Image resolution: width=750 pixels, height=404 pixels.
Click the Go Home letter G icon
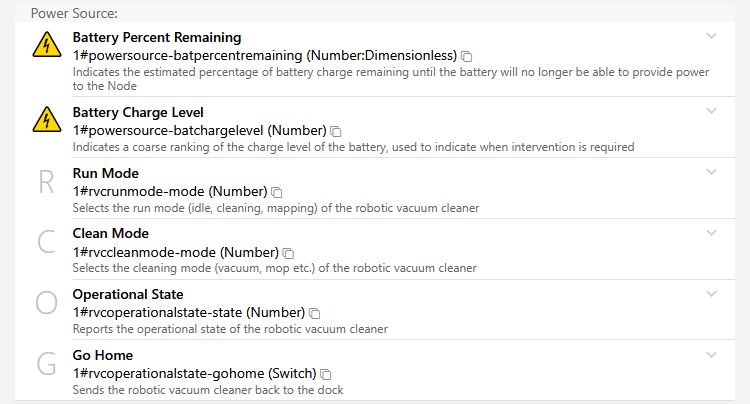click(x=46, y=364)
